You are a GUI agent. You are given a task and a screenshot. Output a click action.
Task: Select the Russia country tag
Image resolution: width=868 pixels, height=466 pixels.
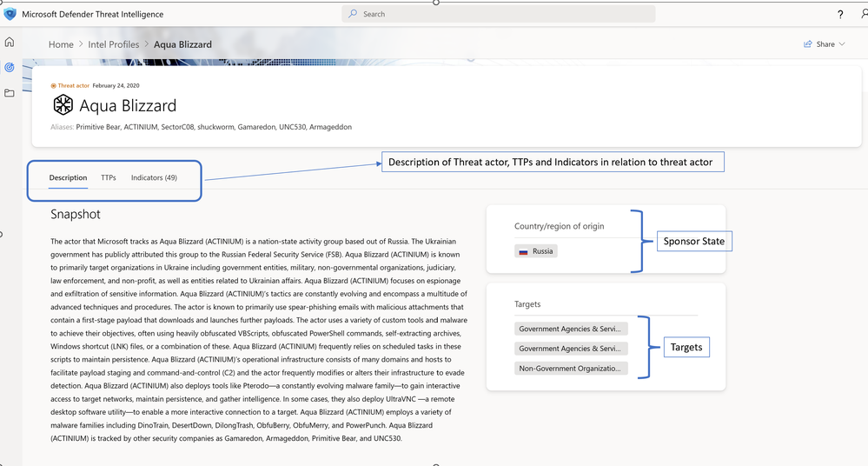point(536,251)
